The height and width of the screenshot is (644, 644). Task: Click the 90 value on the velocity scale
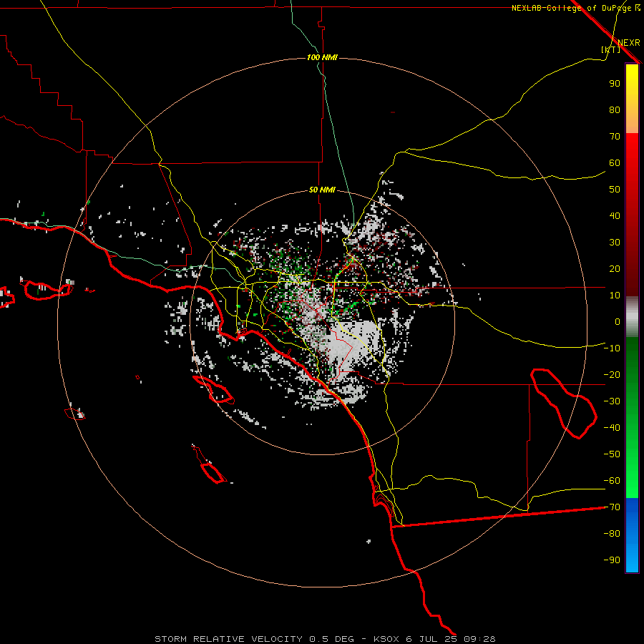(x=615, y=84)
